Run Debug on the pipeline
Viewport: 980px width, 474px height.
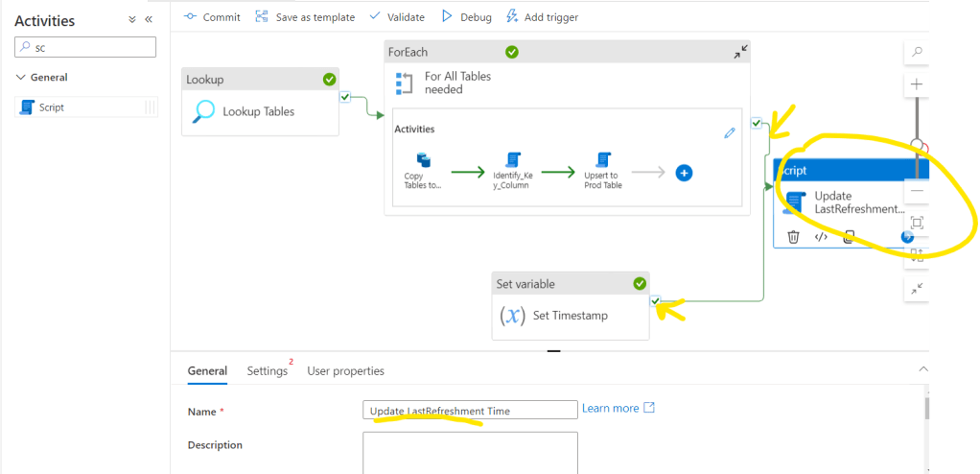point(466,16)
